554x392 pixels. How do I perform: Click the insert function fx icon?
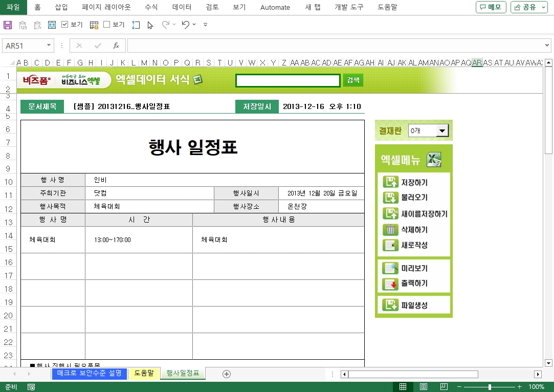point(116,46)
